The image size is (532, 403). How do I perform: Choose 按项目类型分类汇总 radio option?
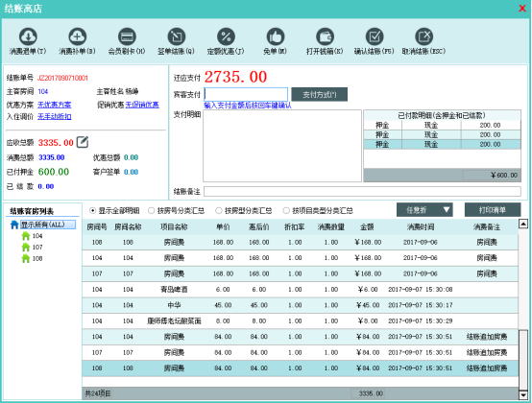[286, 211]
